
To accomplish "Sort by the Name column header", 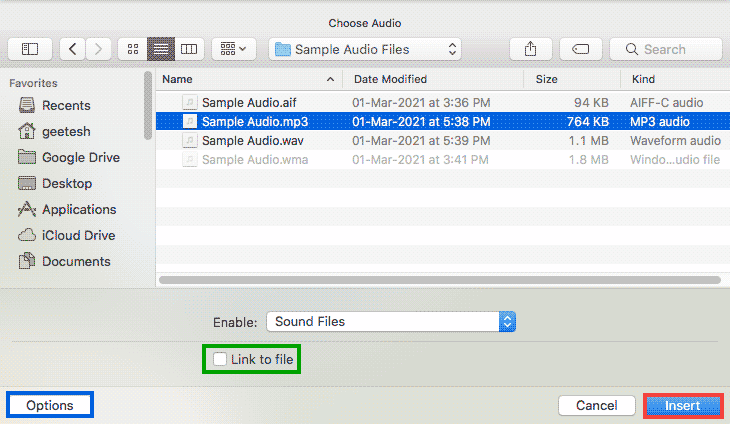I will pyautogui.click(x=249, y=79).
